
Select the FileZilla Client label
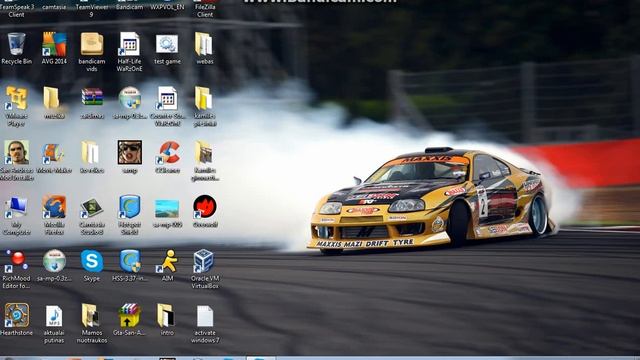click(205, 11)
